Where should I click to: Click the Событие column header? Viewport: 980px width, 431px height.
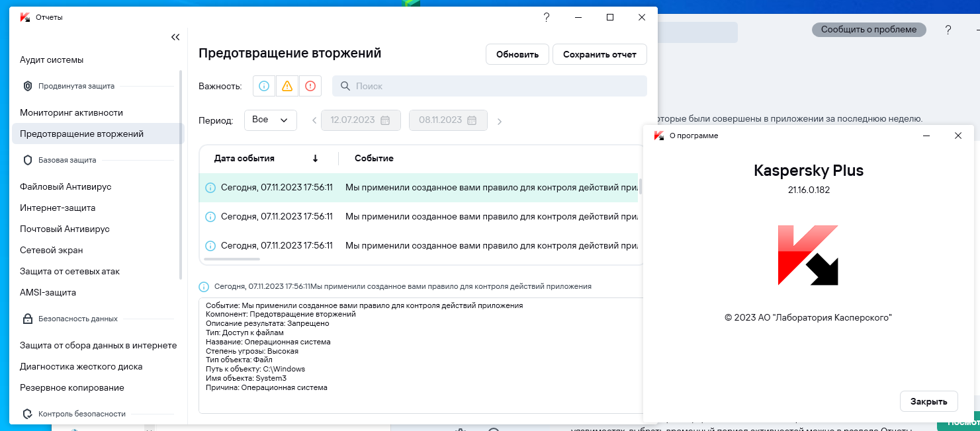[374, 159]
